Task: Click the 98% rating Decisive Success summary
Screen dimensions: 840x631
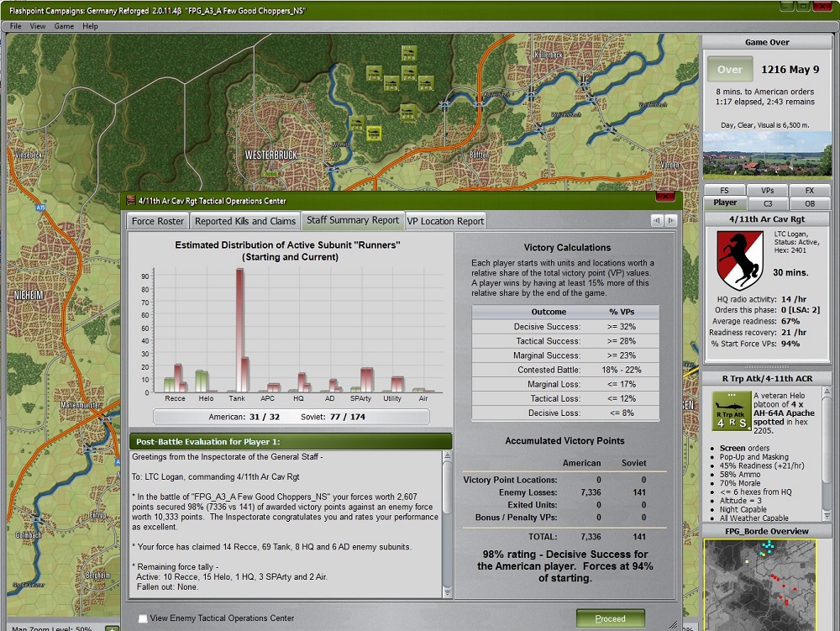Action: click(x=565, y=566)
